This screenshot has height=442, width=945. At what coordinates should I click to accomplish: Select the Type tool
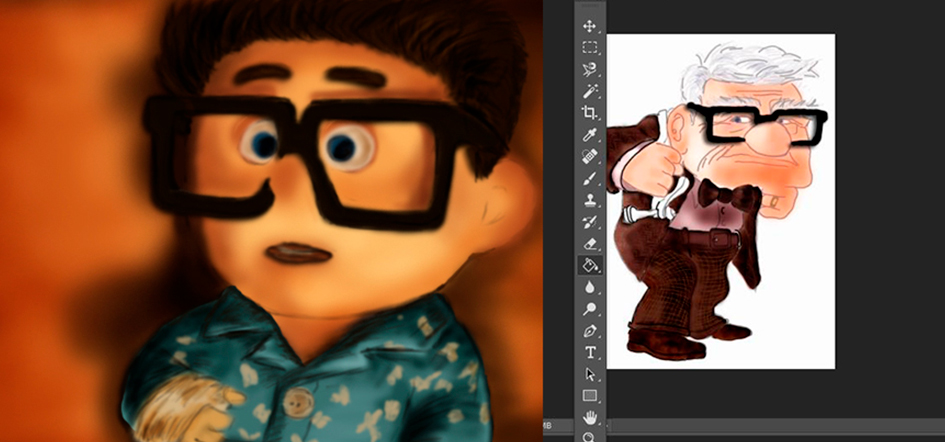click(589, 353)
